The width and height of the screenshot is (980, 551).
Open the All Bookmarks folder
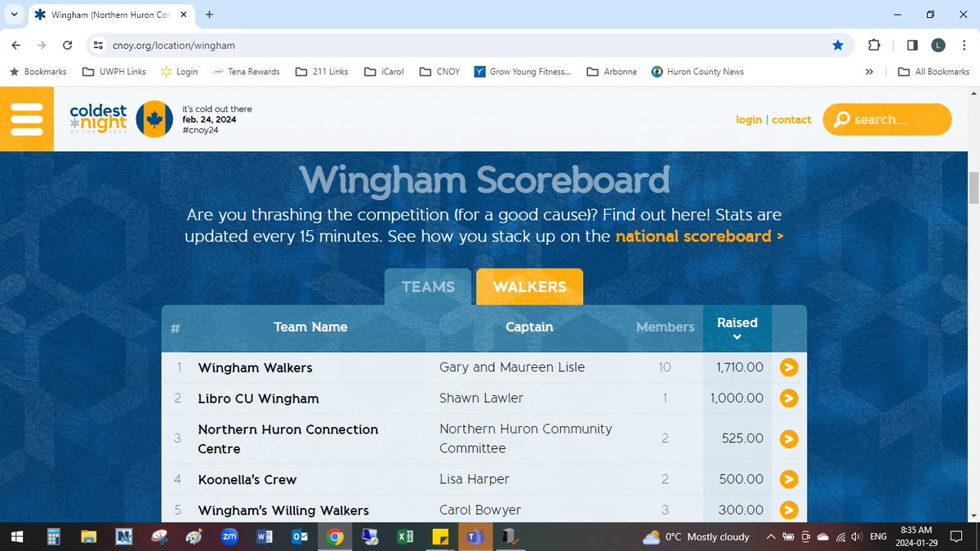933,72
